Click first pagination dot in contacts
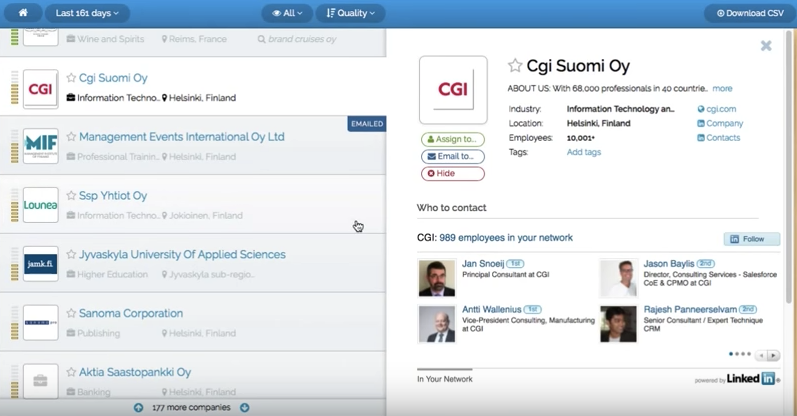The height and width of the screenshot is (416, 797). pos(731,354)
